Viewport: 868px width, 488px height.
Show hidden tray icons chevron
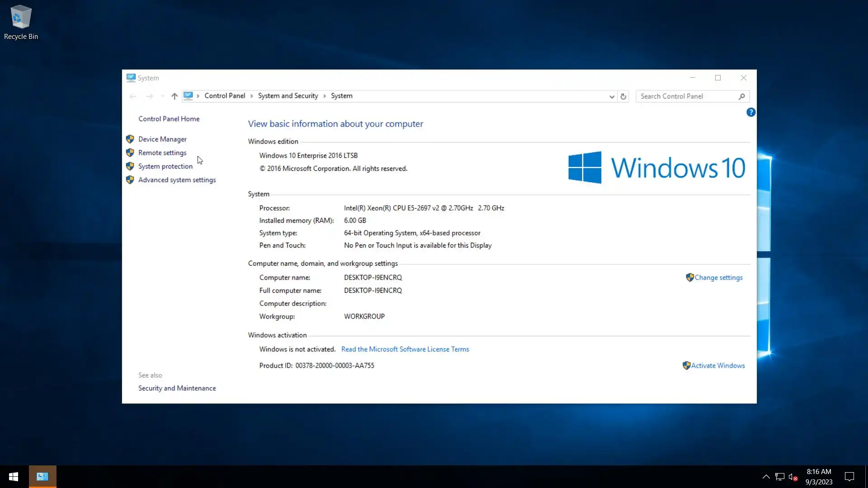766,477
